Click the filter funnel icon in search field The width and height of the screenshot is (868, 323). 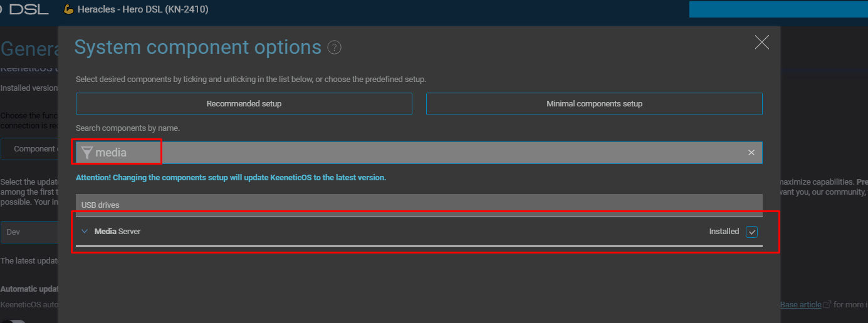pos(87,153)
